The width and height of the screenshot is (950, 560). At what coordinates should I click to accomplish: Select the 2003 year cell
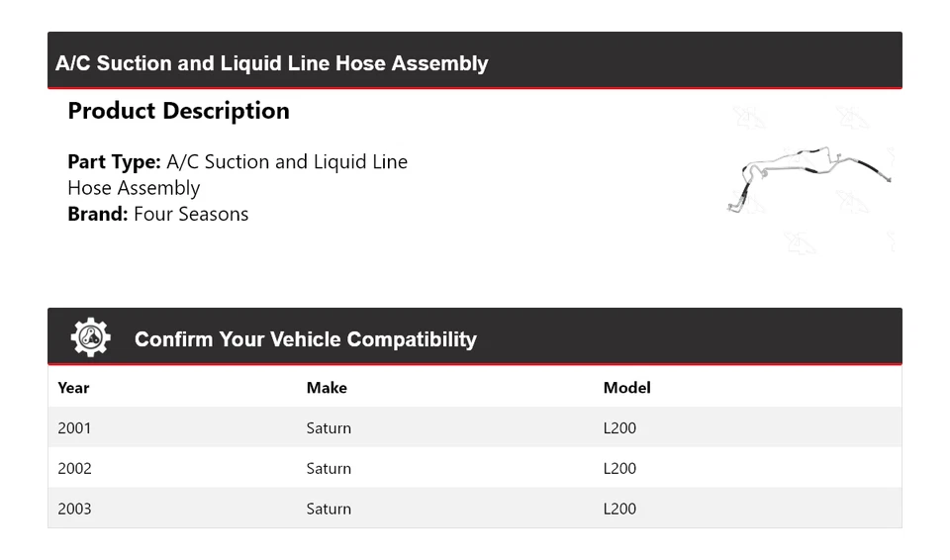coord(74,509)
